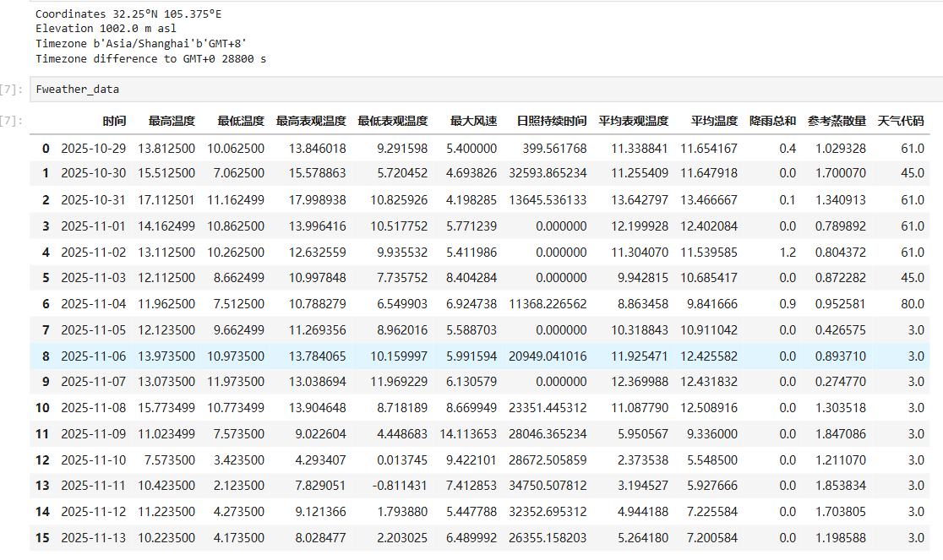Click row index label 15
The width and height of the screenshot is (943, 560).
pos(42,538)
